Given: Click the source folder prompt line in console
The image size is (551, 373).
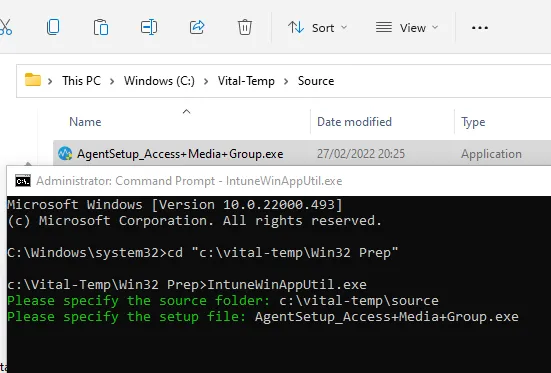Looking at the screenshot, I should click(x=223, y=301).
